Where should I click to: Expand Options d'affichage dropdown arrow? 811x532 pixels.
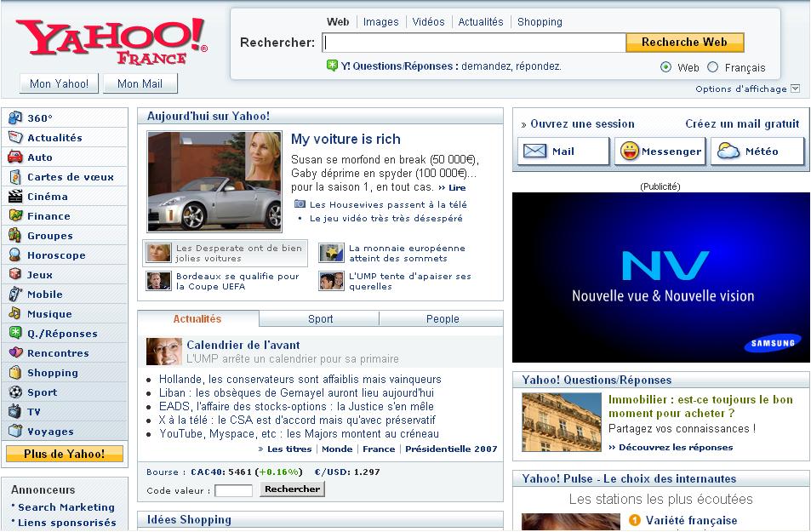[x=796, y=89]
